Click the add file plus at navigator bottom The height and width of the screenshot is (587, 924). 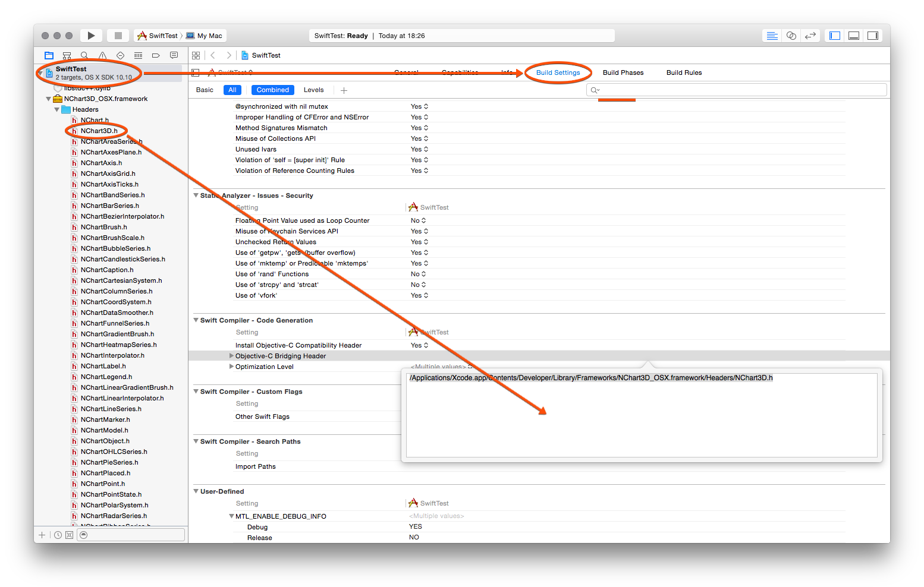(42, 535)
